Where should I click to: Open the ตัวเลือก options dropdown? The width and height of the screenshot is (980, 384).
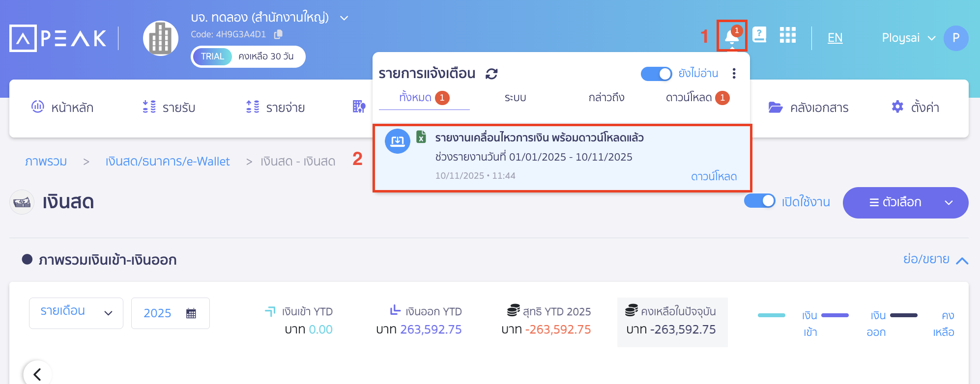(905, 202)
